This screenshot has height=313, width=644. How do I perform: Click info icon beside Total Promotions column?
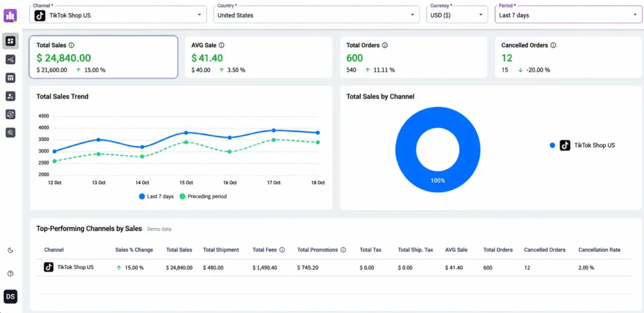(343, 250)
